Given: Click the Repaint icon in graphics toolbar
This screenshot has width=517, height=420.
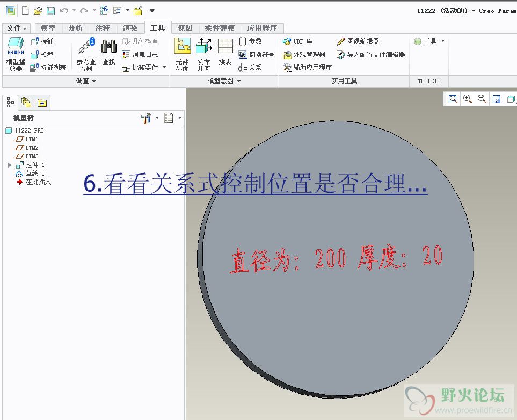Looking at the screenshot, I should coord(496,99).
